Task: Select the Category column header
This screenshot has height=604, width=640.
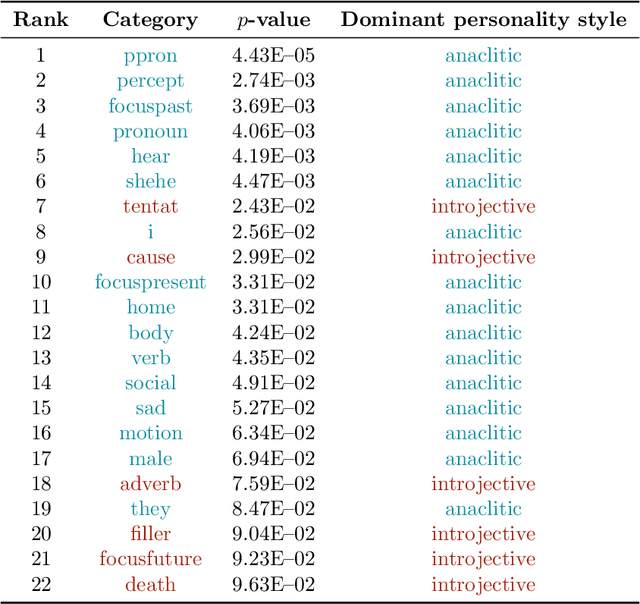Action: pyautogui.click(x=150, y=20)
